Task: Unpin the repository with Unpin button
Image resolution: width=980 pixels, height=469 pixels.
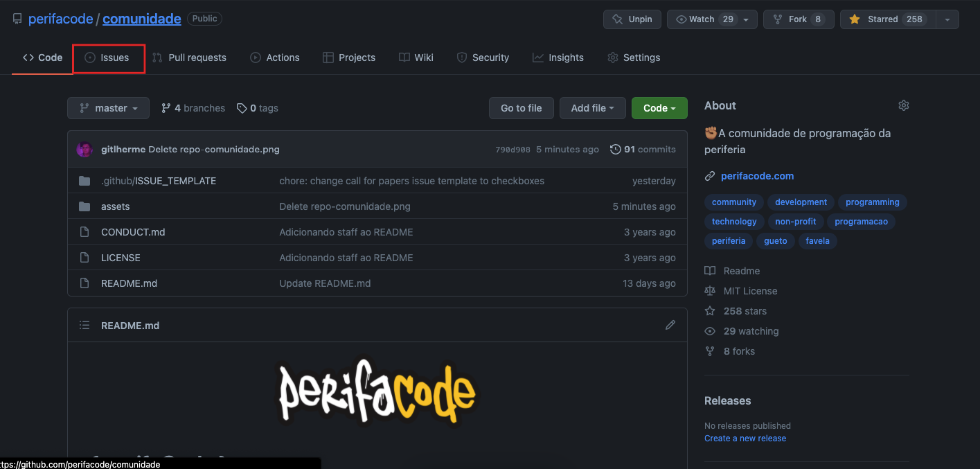Action: tap(632, 19)
